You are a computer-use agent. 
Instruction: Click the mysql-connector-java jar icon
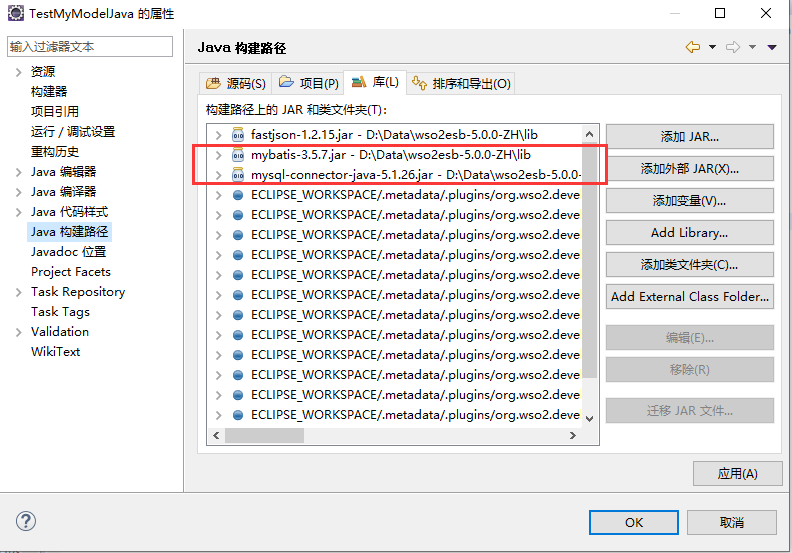(x=237, y=175)
